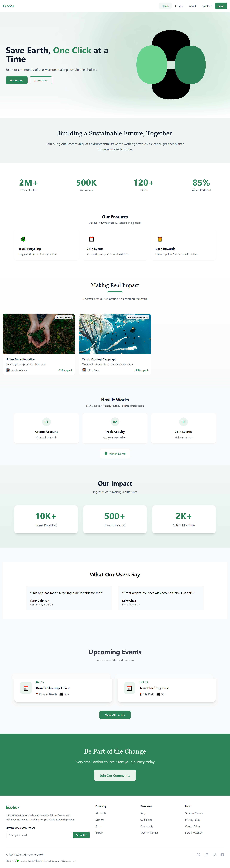Image resolution: width=230 pixels, height=868 pixels.
Task: Open the Instagram icon in footer
Action: tap(215, 855)
